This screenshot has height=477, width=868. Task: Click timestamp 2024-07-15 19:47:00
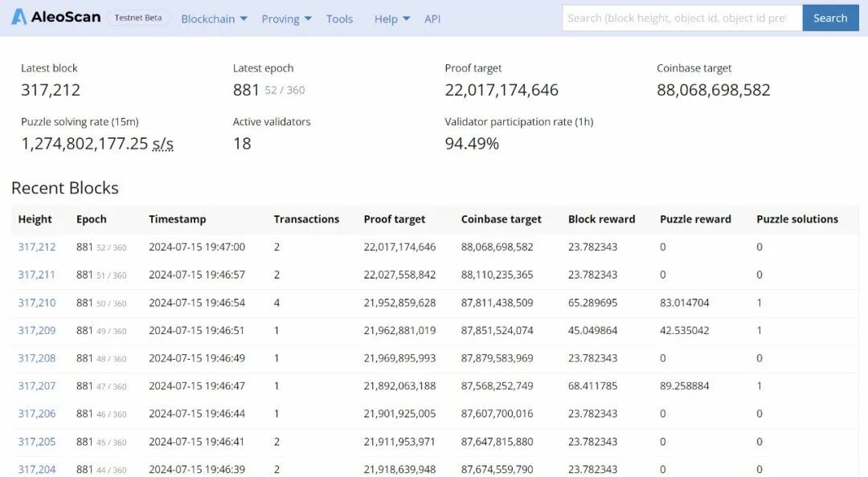pos(197,247)
